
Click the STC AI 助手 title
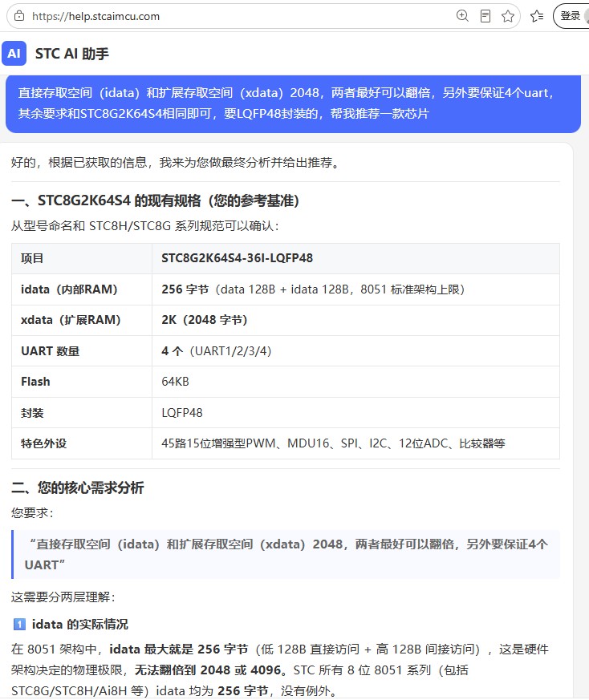click(x=72, y=54)
